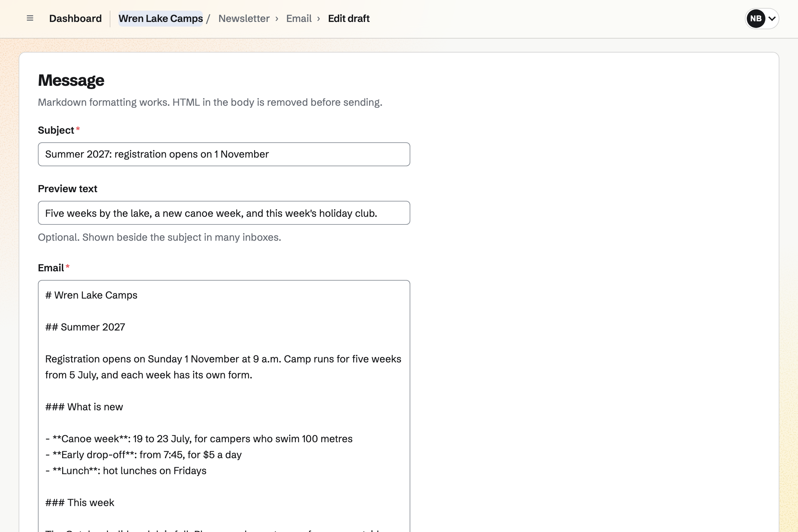Click into the Registration opens paragraph
Viewport: 798px width, 532px height.
point(223,367)
